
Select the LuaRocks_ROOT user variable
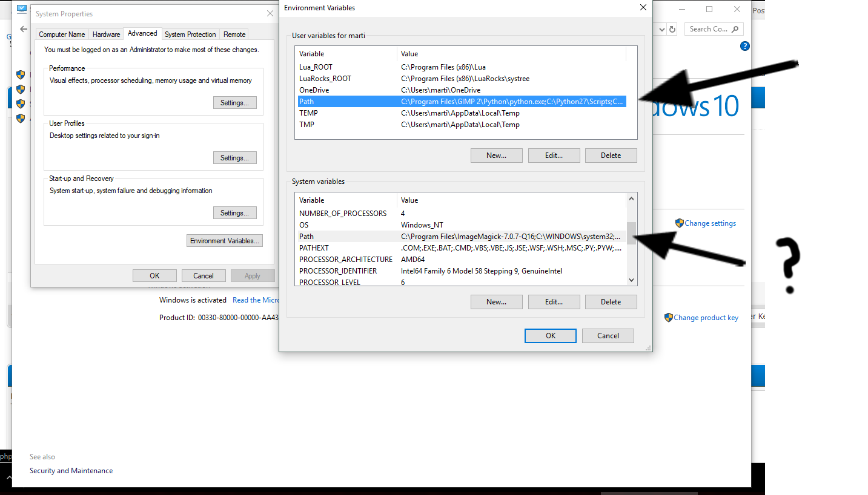(461, 79)
